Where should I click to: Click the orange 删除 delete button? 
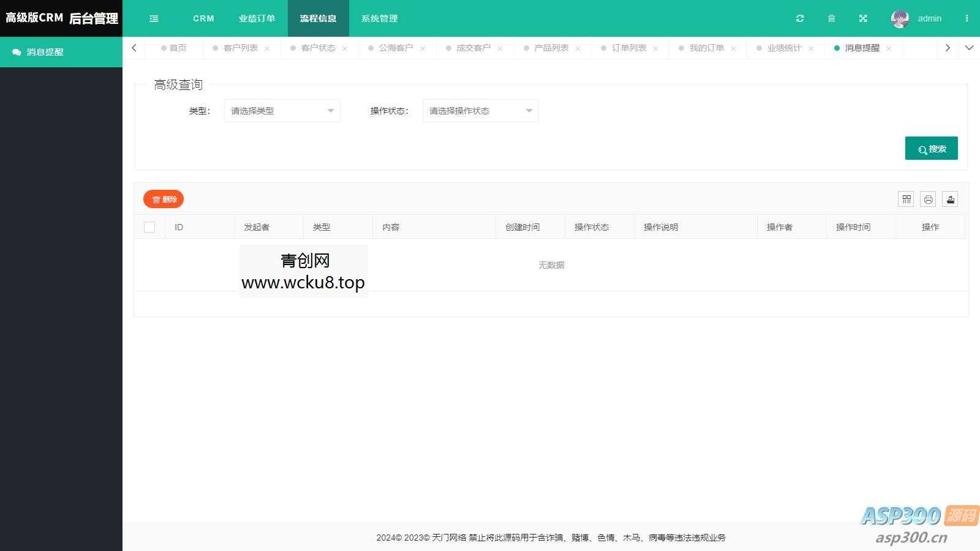163,199
